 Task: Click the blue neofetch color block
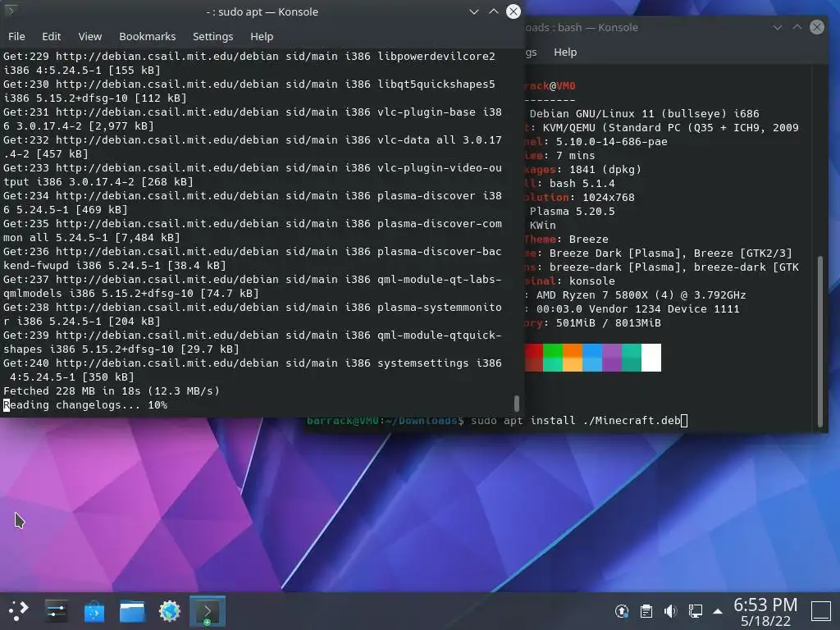[x=592, y=358]
